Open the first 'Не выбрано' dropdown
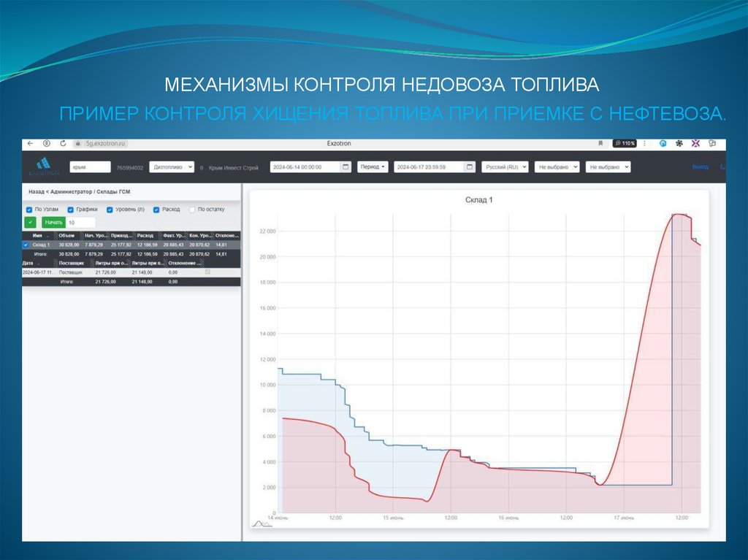The height and width of the screenshot is (560, 748). [557, 167]
